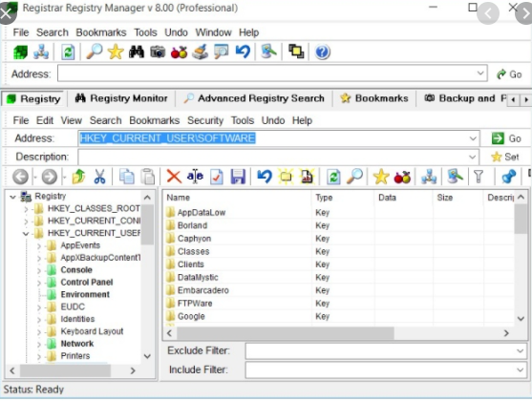Switch to the Registry Monitor tab
The width and height of the screenshot is (532, 401).
click(121, 98)
